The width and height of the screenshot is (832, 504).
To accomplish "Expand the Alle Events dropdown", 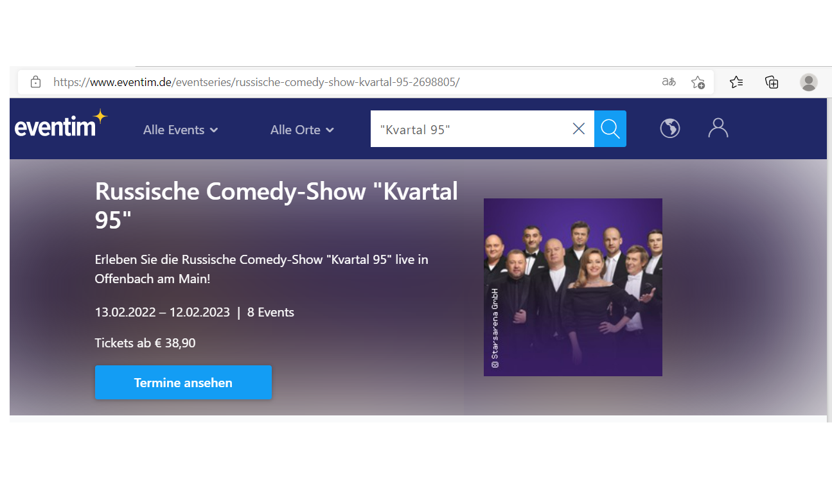I will [181, 130].
